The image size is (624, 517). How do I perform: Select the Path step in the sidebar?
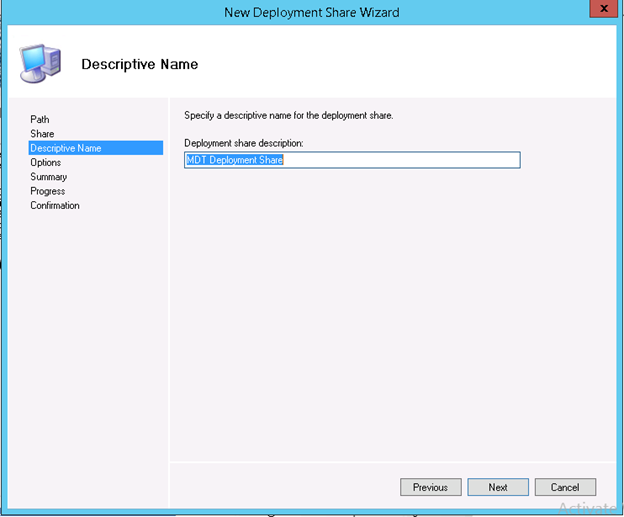coord(40,119)
